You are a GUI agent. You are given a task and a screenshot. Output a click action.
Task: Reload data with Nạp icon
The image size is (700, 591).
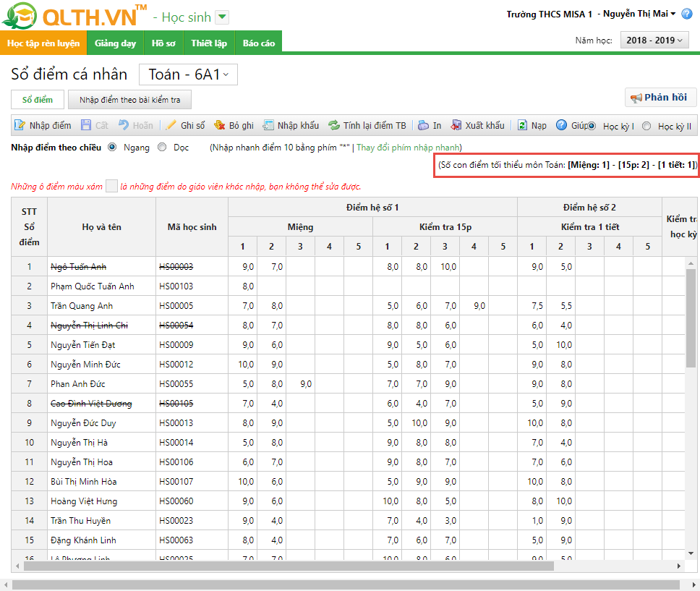522,125
